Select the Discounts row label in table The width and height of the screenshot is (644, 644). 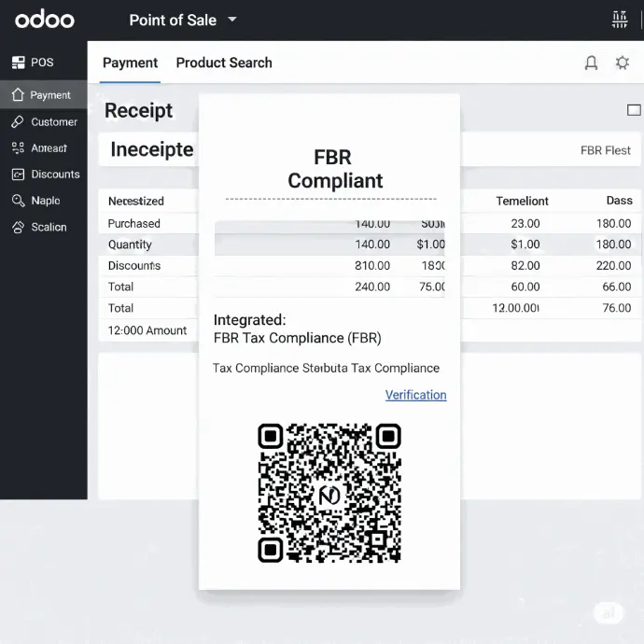134,266
